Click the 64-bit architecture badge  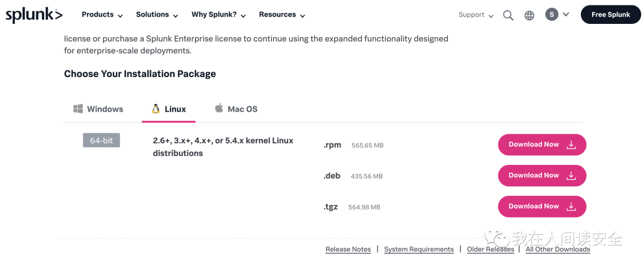101,140
